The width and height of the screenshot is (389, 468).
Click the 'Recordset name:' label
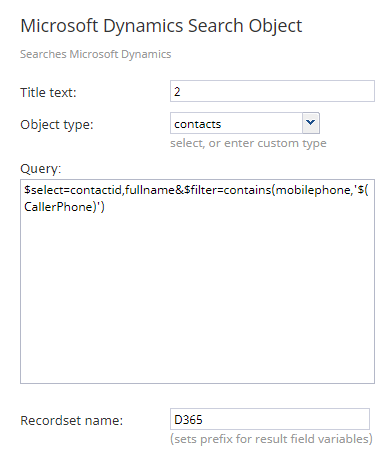(x=72, y=420)
